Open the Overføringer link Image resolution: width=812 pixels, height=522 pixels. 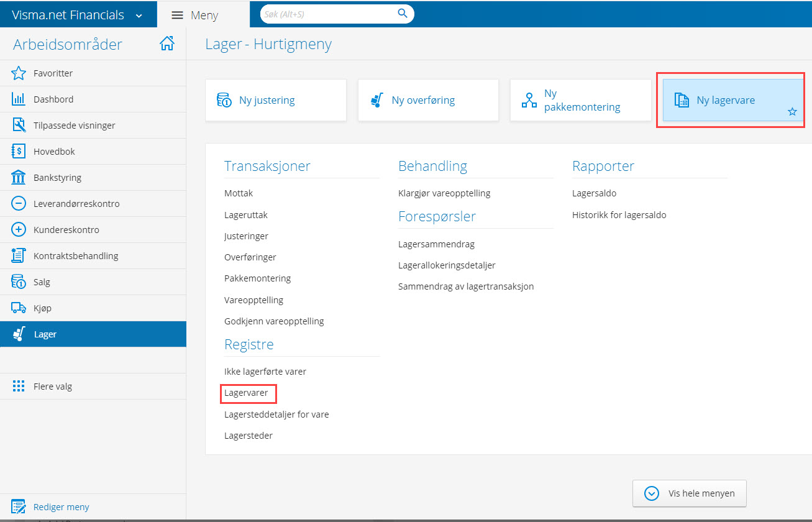[x=250, y=257]
